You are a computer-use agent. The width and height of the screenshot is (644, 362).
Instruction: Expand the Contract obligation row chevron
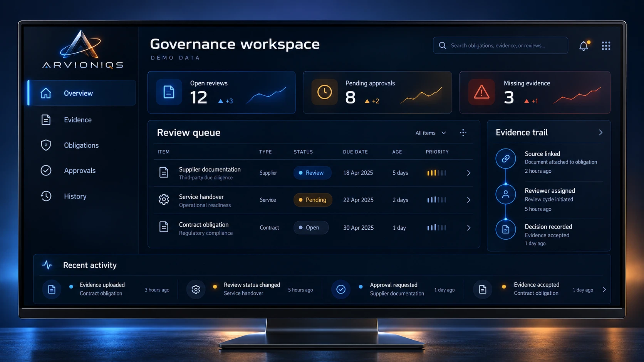[469, 228]
